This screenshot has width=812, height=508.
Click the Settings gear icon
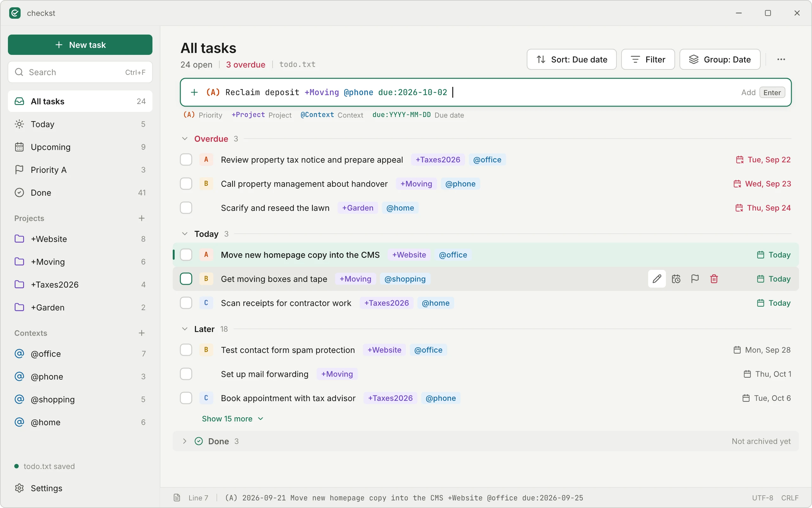[x=19, y=488]
